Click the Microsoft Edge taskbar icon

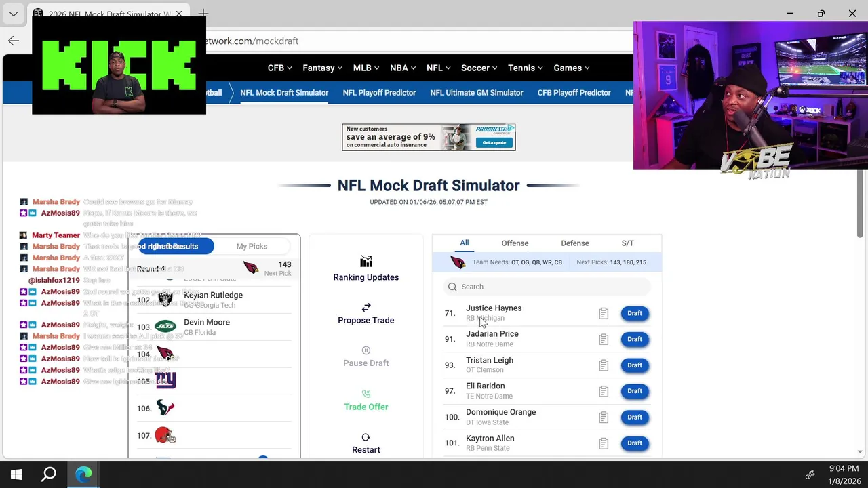pos(83,474)
